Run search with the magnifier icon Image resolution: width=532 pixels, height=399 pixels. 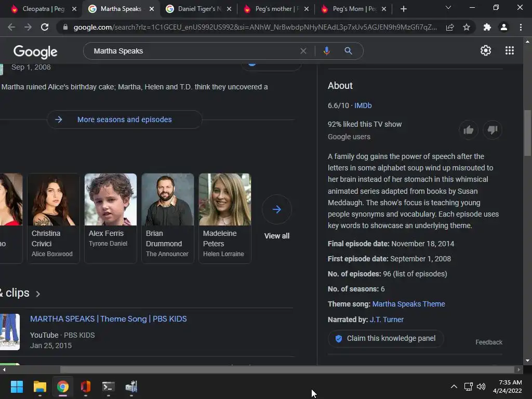[x=348, y=51]
